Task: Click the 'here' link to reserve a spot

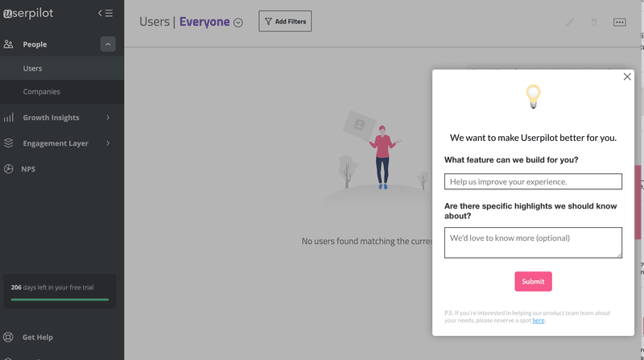Action: click(x=538, y=321)
